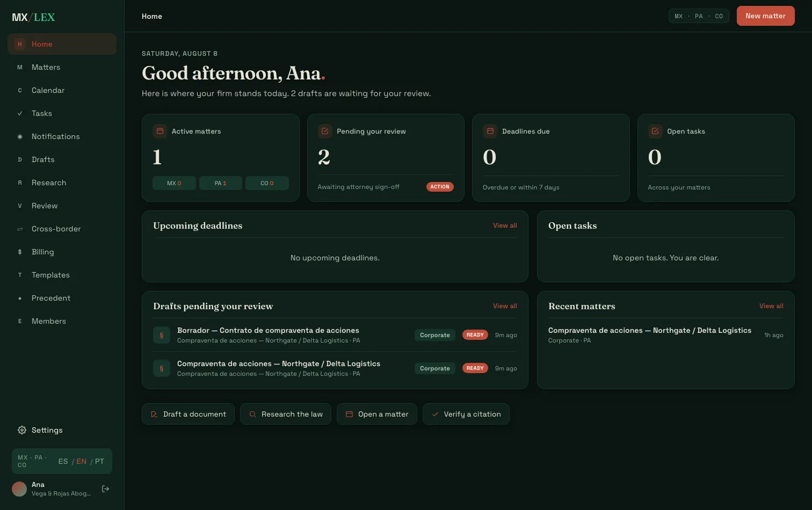Click the Corporate tag on Borrador draft
Screen dimensions: 812x510
click(435, 335)
